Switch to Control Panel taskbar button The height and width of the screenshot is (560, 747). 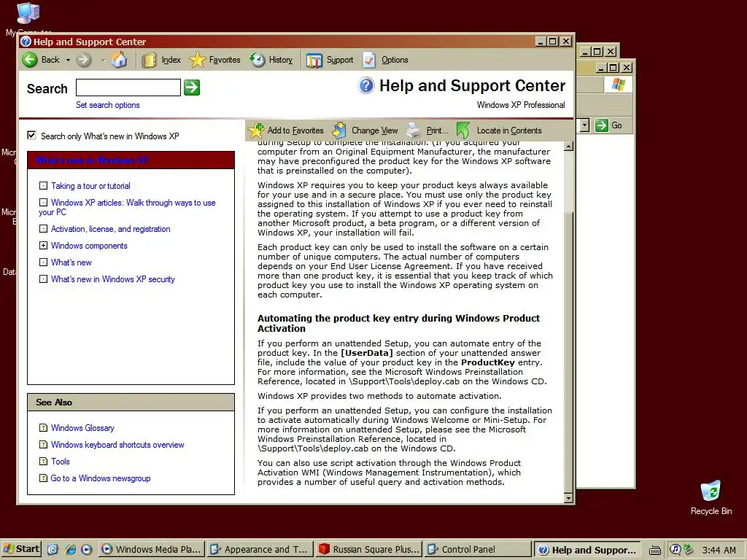[x=477, y=550]
